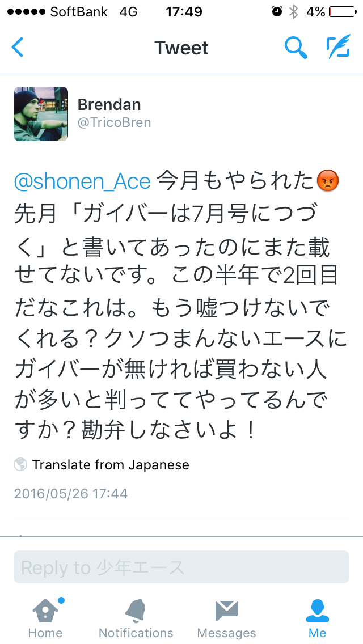Open the @TricoBren handle

[114, 122]
